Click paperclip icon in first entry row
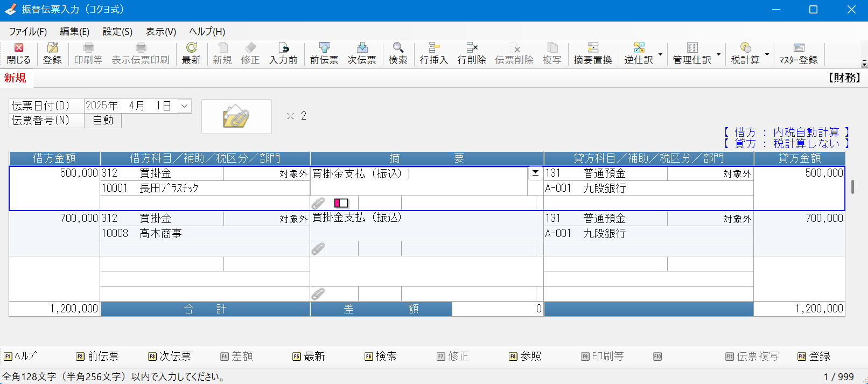868x384 pixels. (x=318, y=203)
